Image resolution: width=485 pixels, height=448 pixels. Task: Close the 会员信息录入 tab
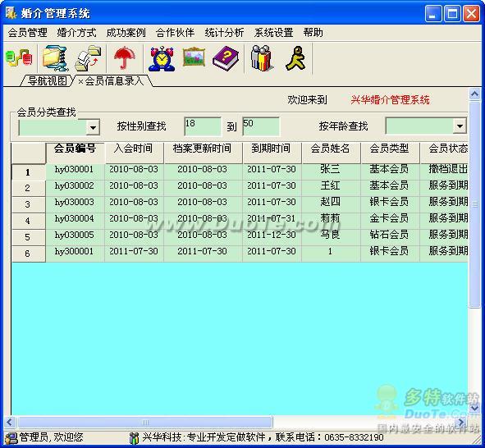(80, 81)
